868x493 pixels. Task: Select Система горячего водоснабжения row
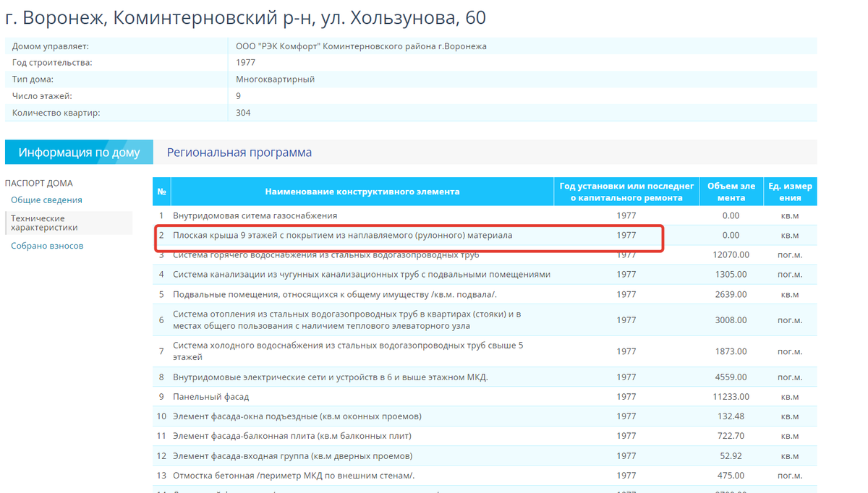click(485, 255)
